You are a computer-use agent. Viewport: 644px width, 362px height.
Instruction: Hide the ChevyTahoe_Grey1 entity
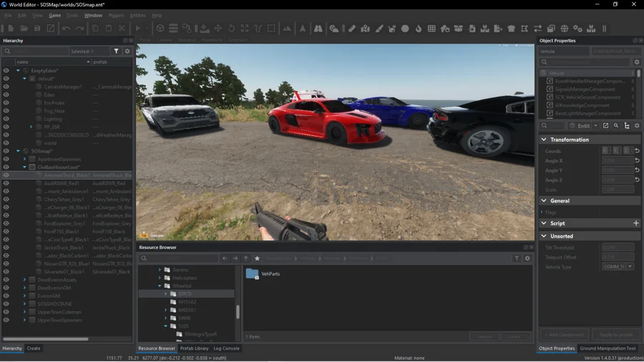point(6,199)
